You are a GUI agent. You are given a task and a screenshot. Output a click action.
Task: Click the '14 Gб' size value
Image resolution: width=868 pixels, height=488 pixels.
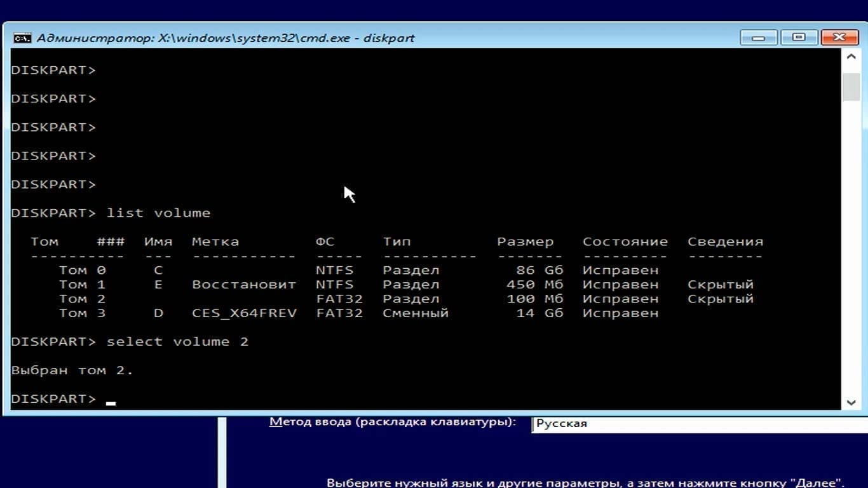[x=539, y=313]
